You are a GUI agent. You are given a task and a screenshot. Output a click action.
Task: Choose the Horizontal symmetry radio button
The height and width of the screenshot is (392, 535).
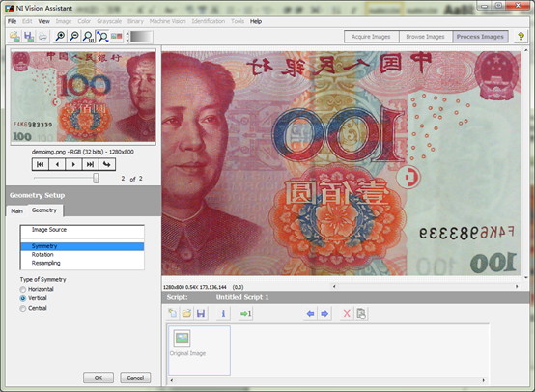point(23,289)
